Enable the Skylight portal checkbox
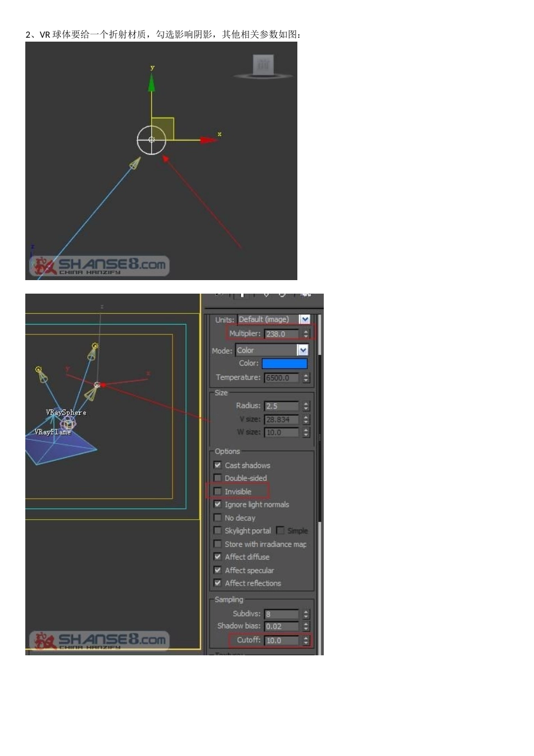This screenshot has width=534, height=756. click(x=218, y=530)
